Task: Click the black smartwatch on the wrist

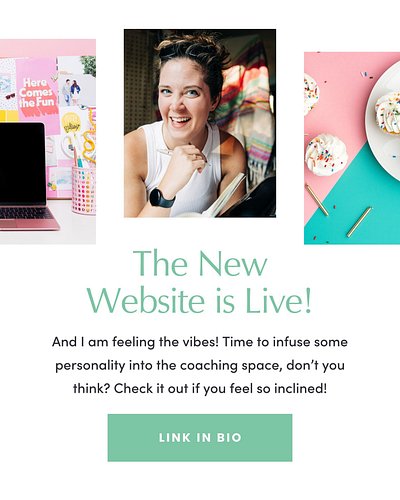Action: click(x=162, y=198)
